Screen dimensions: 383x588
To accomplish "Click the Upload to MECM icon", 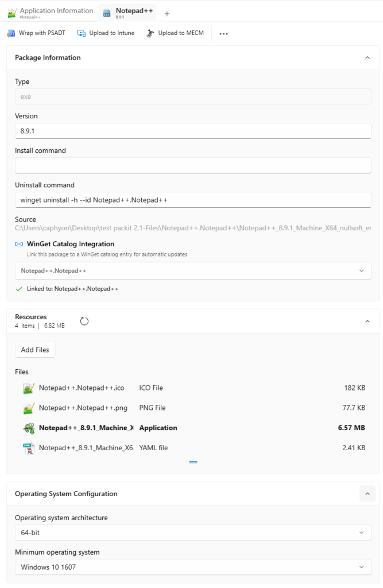I will click(150, 33).
